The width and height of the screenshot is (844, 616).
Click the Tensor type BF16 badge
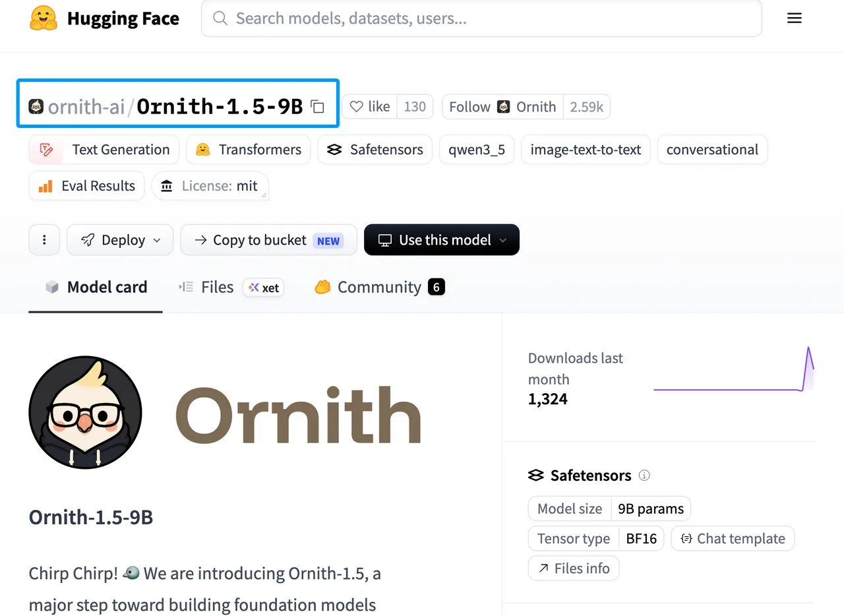pos(597,538)
